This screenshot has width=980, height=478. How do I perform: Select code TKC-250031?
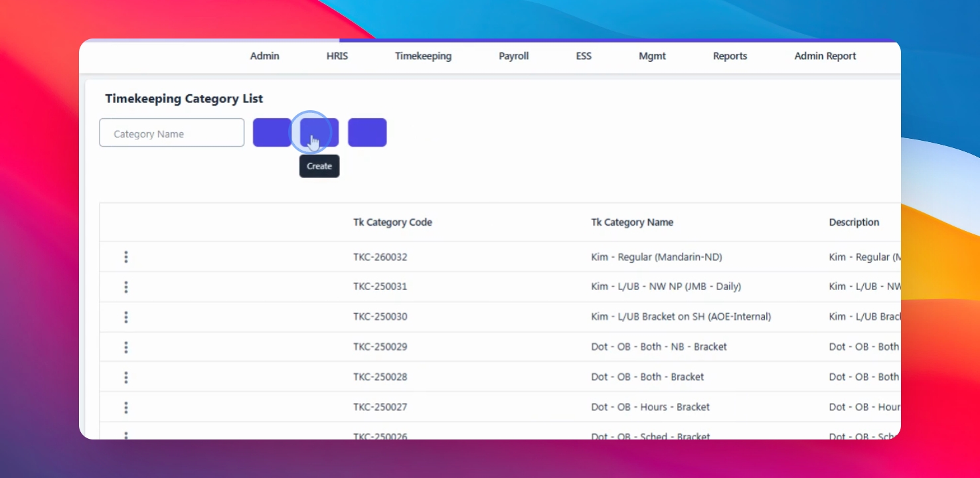[x=380, y=287]
